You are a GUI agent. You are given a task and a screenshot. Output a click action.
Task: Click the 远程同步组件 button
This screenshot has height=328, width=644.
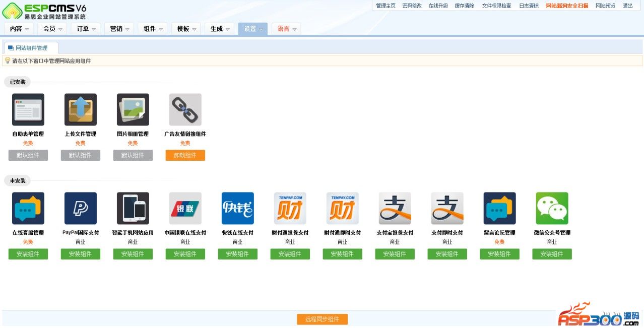[x=322, y=319]
